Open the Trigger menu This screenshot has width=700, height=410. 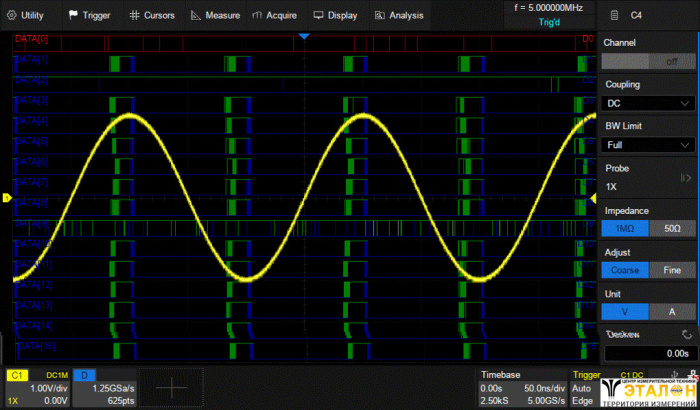point(90,15)
